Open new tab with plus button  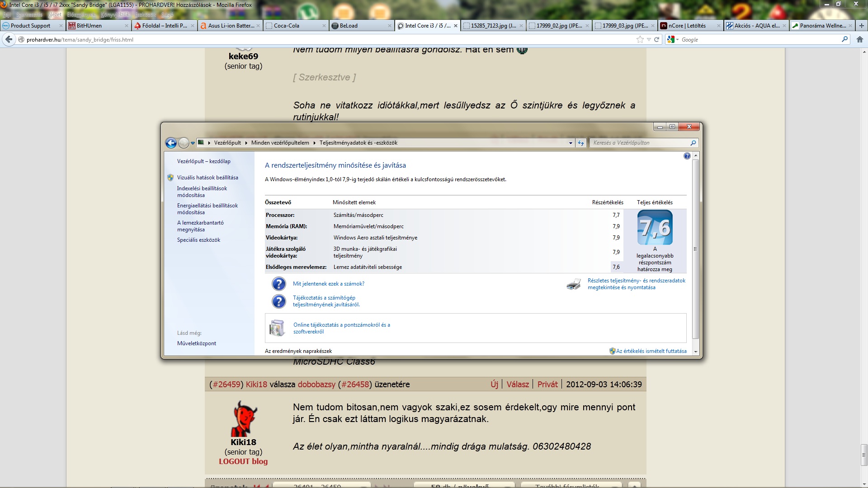coord(861,26)
